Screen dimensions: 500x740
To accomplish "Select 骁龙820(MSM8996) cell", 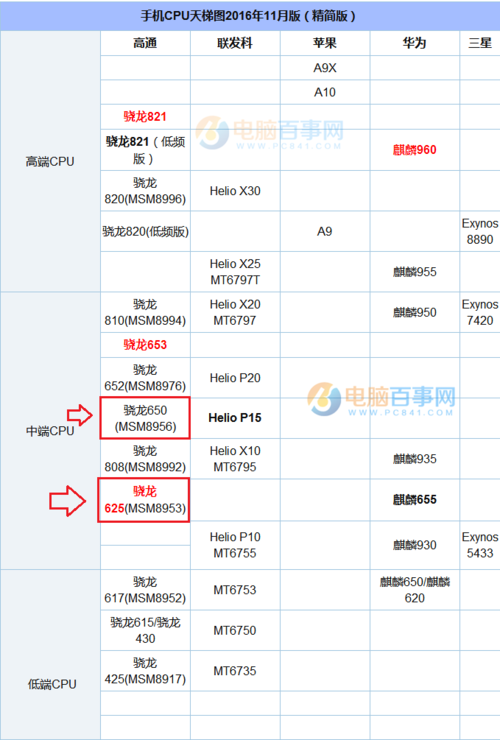I will (145, 191).
